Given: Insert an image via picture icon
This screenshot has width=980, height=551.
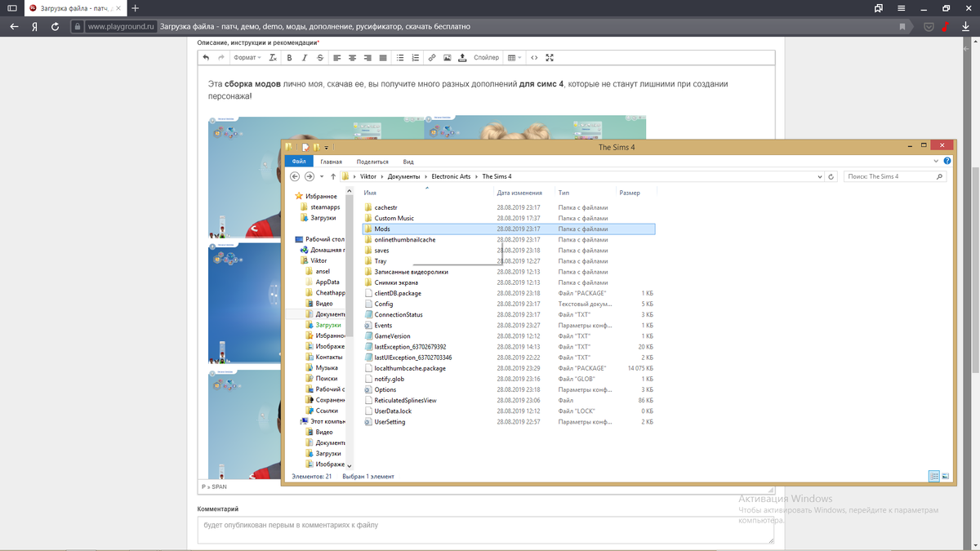Looking at the screenshot, I should coord(448,58).
